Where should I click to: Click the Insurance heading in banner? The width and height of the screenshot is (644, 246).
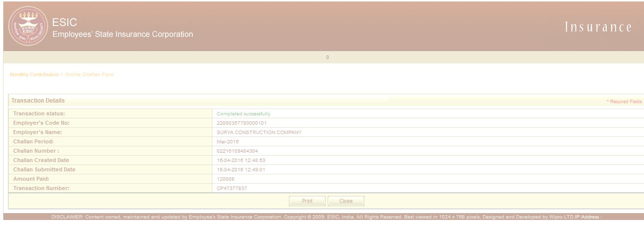pos(598,27)
